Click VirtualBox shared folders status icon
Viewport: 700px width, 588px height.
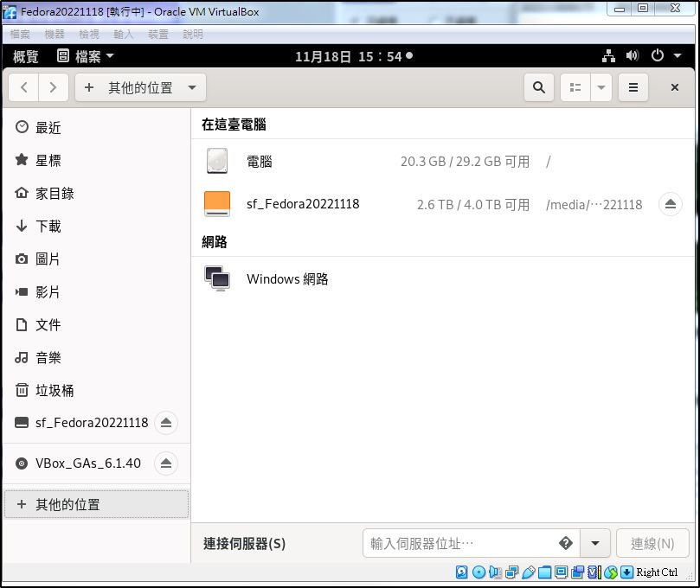544,572
